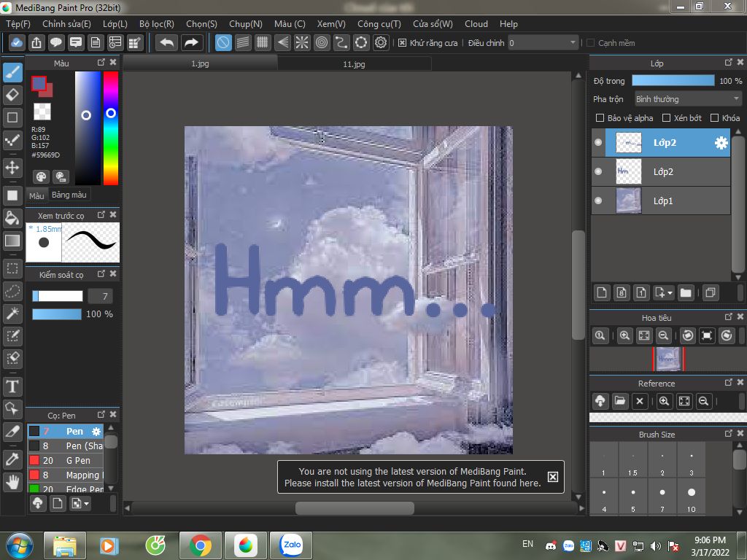Adjust the Độ trong opacity slider
The image size is (747, 560).
tap(673, 80)
